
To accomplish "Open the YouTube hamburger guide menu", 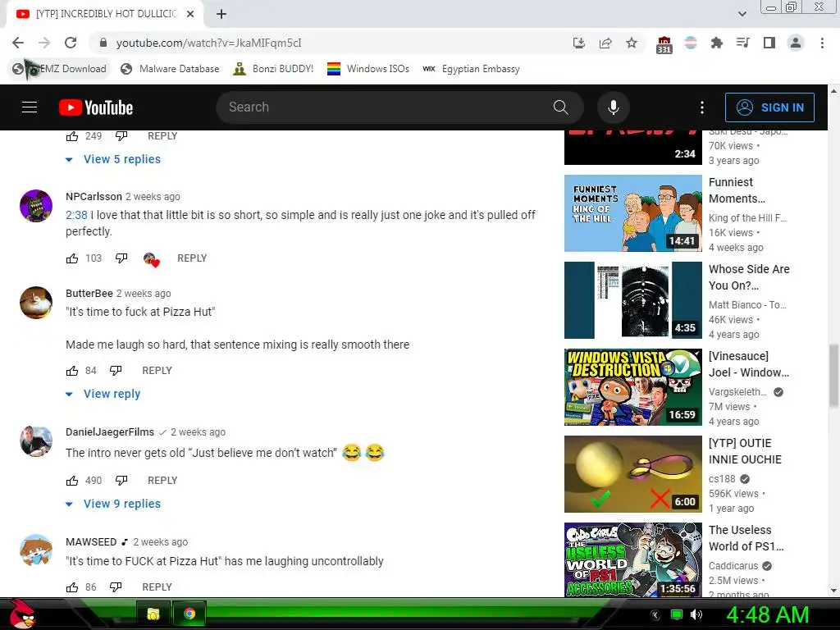I will (30, 107).
